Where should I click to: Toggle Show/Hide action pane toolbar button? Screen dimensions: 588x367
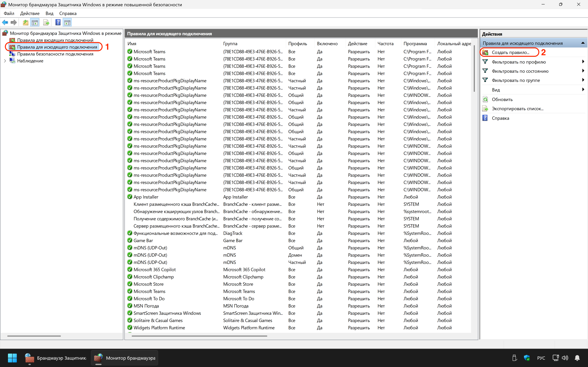click(x=67, y=23)
